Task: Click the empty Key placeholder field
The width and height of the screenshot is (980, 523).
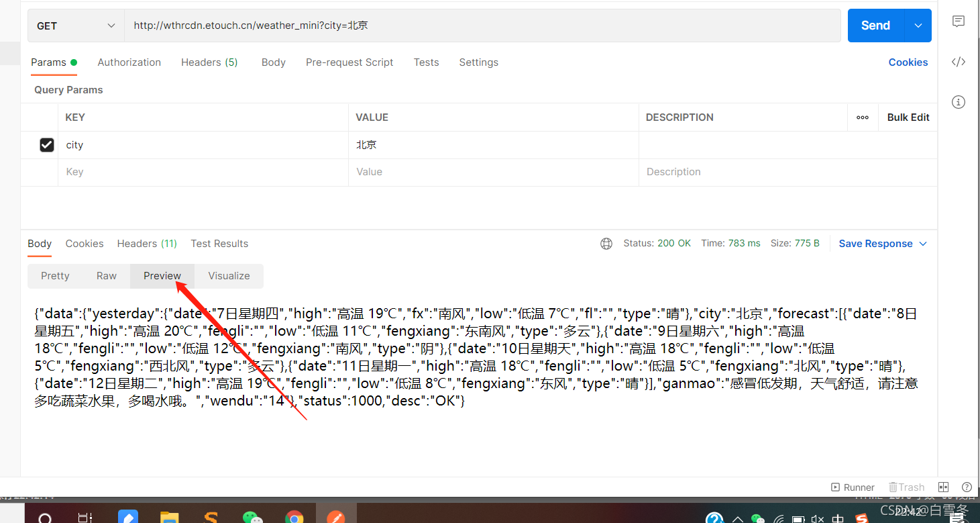Action: click(x=203, y=172)
